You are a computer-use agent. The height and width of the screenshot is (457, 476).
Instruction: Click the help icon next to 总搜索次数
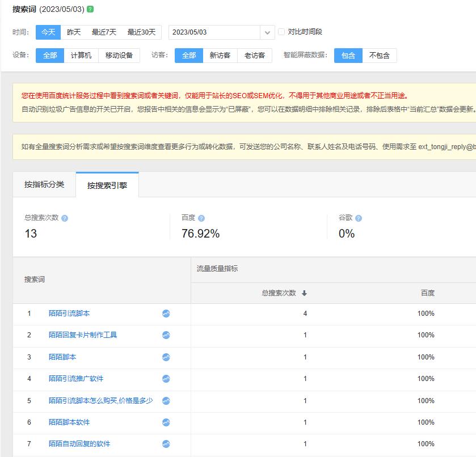[65, 218]
